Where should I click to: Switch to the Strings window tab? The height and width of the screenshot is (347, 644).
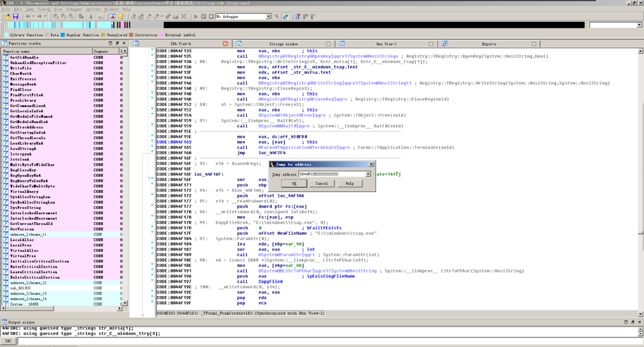pyautogui.click(x=283, y=43)
